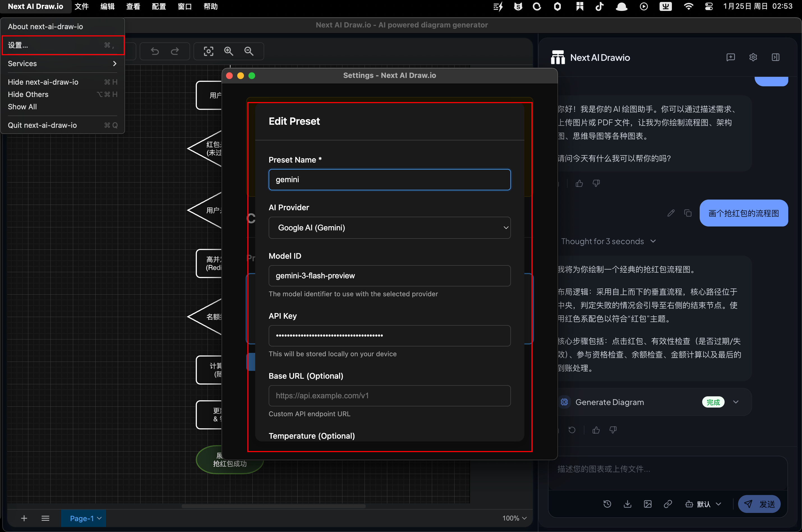802x532 pixels.
Task: Open the 100% zoom level dropdown
Action: click(x=514, y=518)
